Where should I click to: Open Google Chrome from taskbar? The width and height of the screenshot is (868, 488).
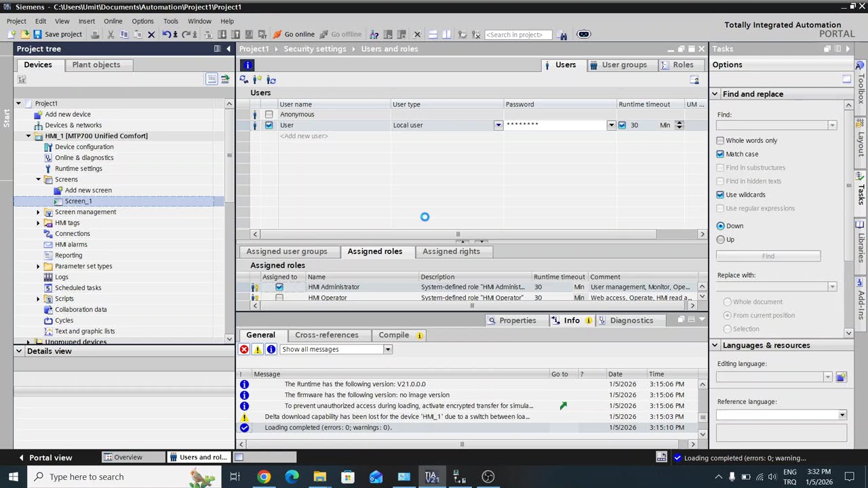point(264,477)
